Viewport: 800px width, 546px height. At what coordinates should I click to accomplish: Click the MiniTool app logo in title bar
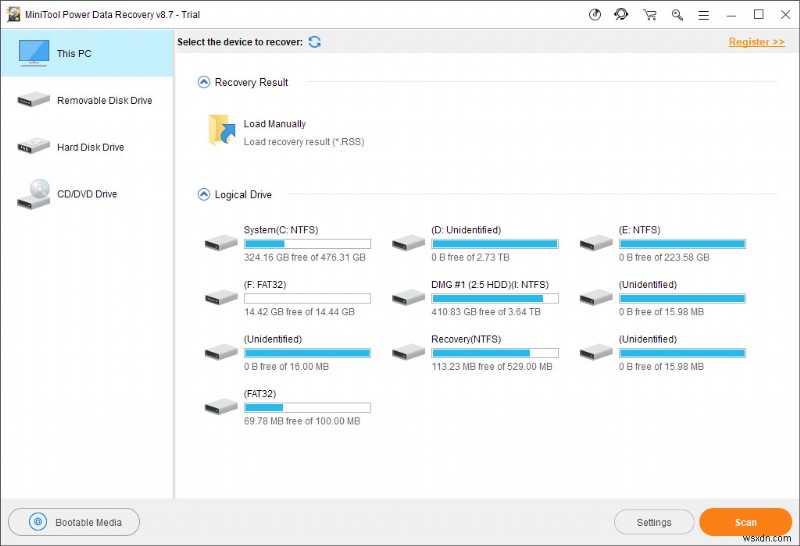13,14
